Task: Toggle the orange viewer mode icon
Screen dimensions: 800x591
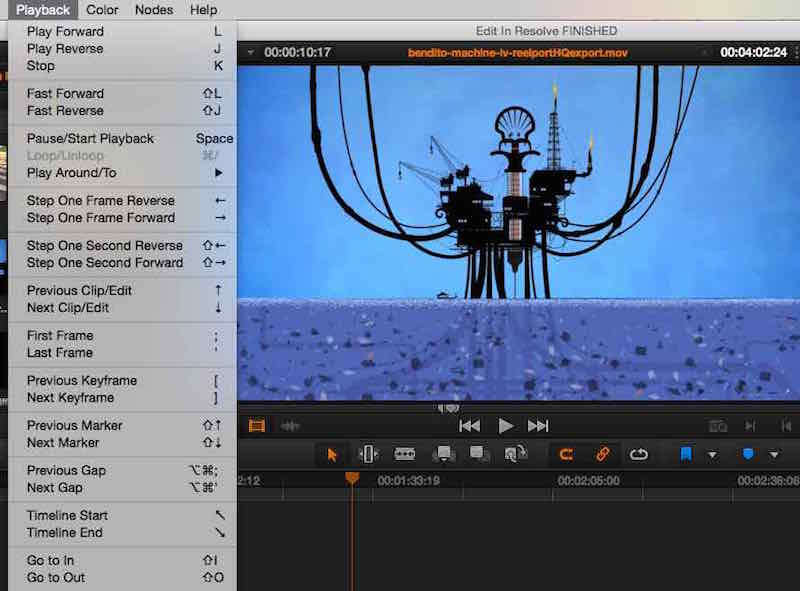Action: (x=257, y=425)
